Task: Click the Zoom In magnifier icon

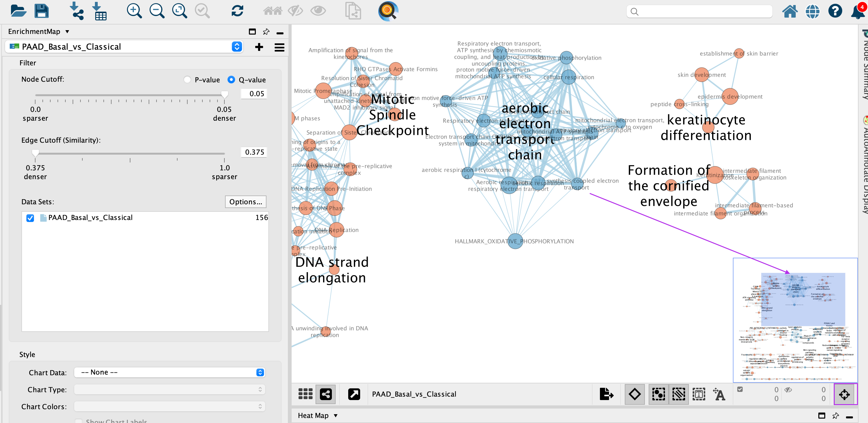Action: (x=134, y=11)
